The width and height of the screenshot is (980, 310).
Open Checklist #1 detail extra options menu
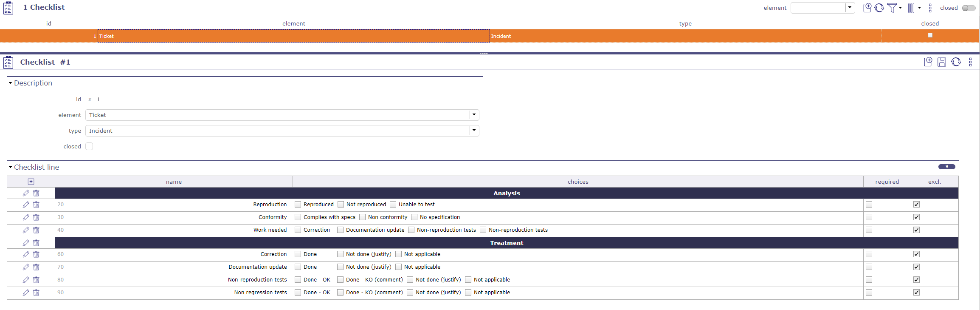click(x=970, y=62)
